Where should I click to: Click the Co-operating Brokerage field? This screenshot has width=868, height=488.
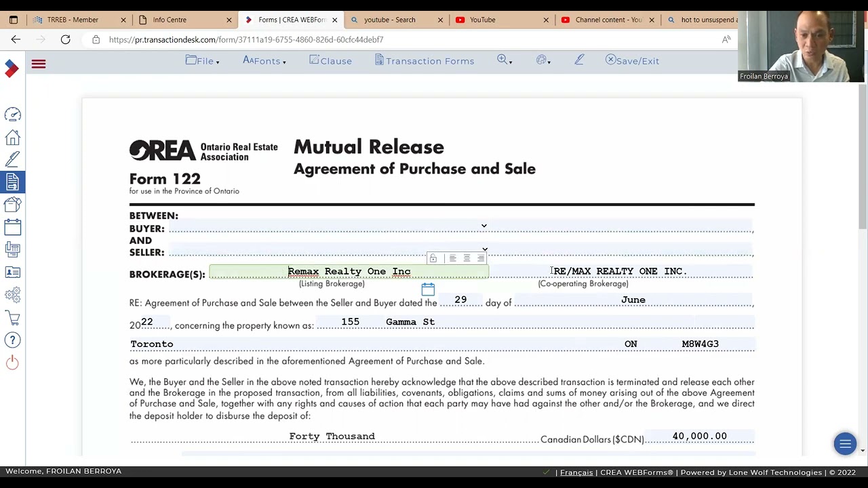pyautogui.click(x=620, y=272)
